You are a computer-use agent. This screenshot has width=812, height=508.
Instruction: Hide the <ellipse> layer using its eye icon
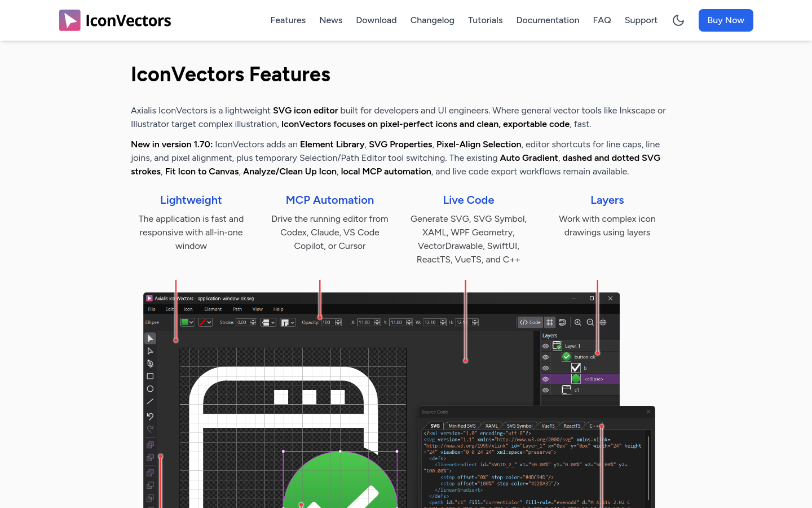tap(545, 379)
